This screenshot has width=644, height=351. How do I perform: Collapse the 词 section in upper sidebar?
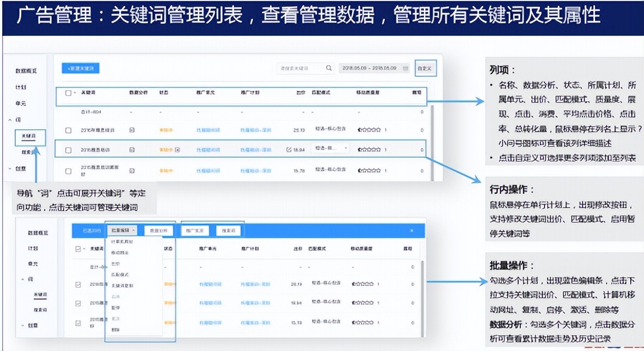coord(10,120)
